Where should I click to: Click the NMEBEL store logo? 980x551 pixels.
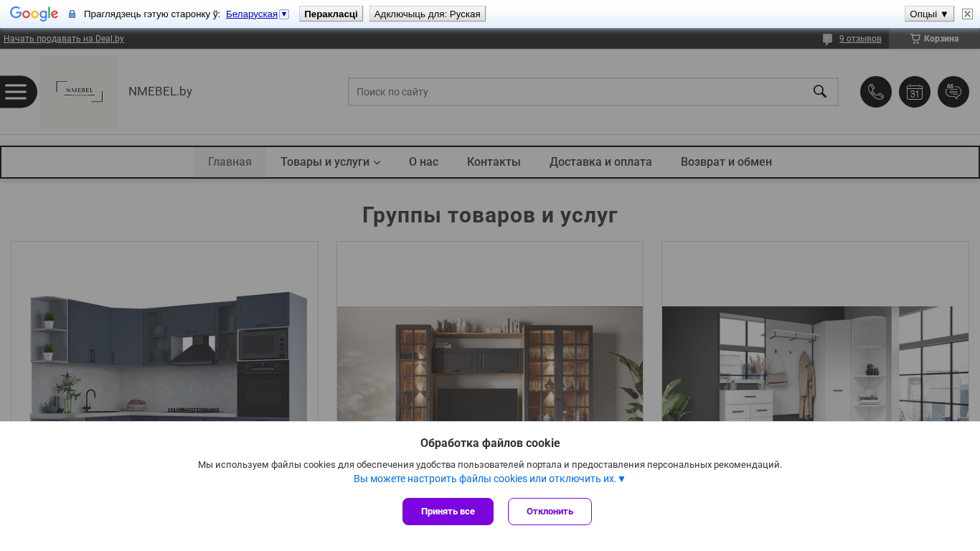79,92
